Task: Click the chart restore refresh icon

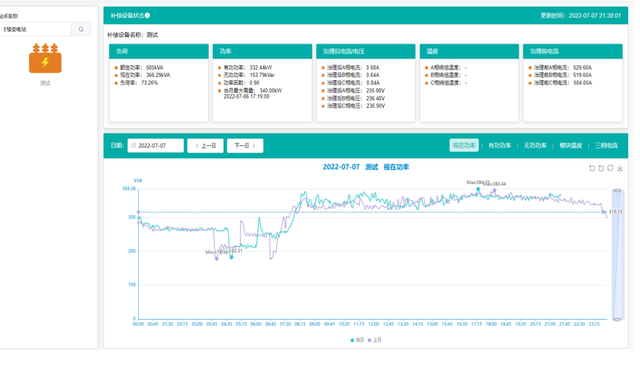Action: click(x=611, y=168)
